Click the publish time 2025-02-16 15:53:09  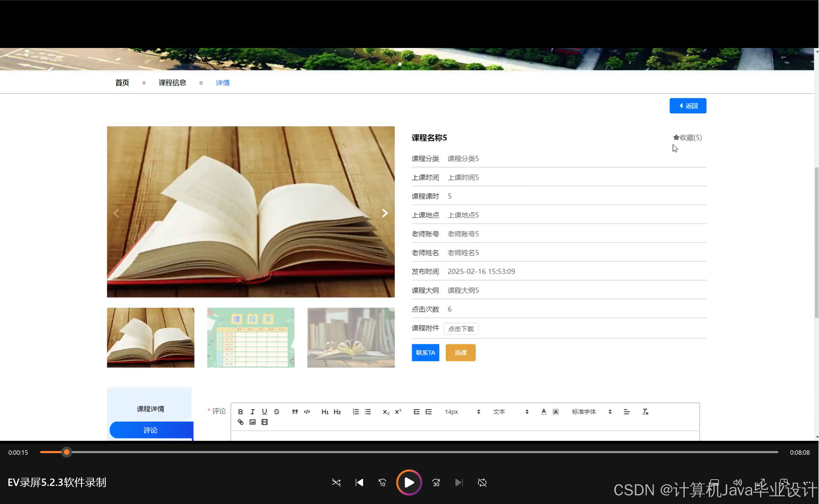click(x=481, y=271)
